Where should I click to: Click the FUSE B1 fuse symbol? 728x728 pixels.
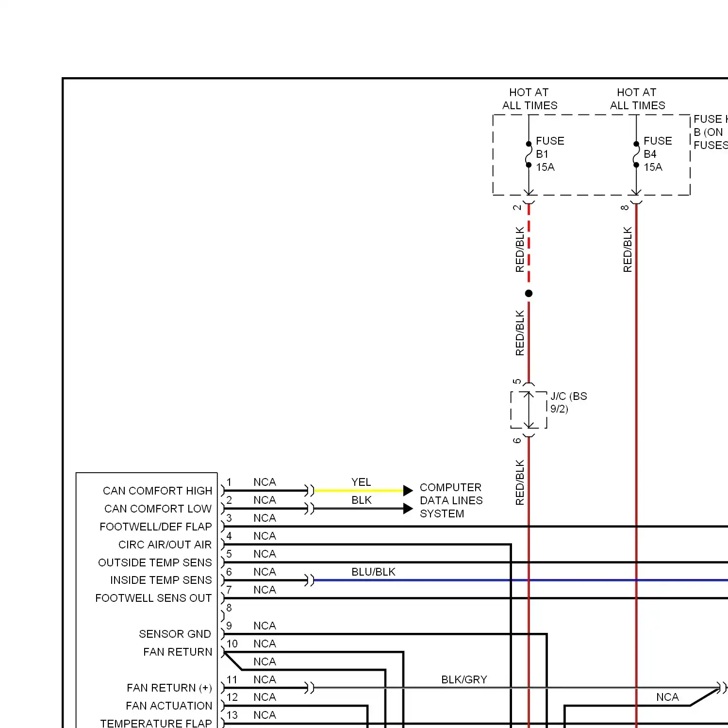(529, 154)
